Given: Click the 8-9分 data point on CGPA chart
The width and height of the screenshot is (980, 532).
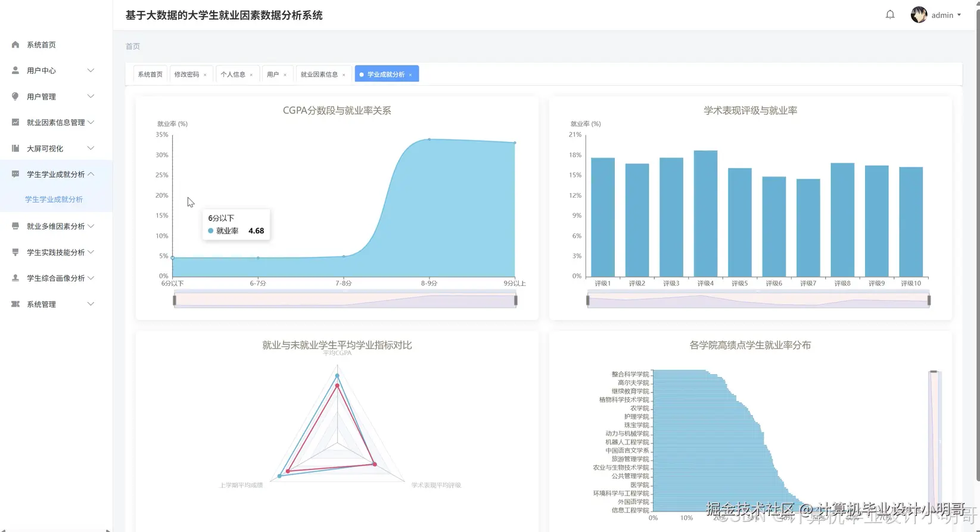Looking at the screenshot, I should point(429,139).
